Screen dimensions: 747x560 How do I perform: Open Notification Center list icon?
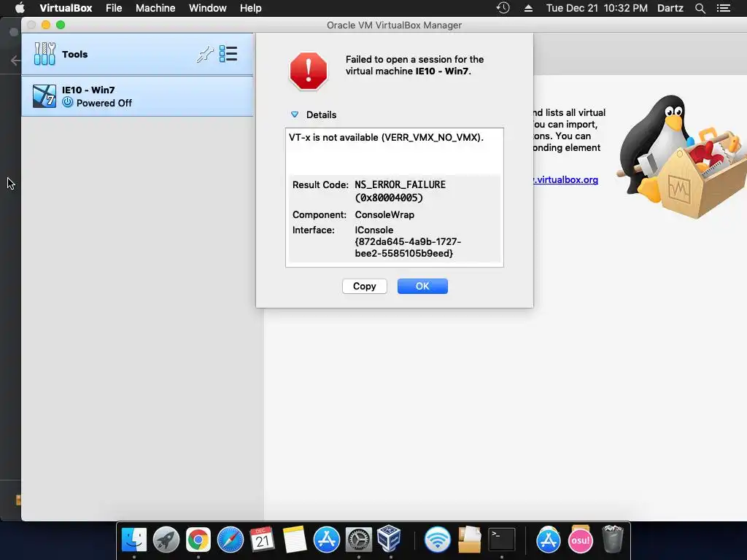pyautogui.click(x=724, y=8)
